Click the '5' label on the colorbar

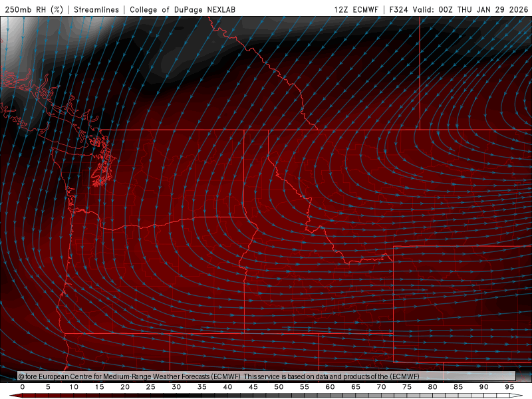click(48, 387)
